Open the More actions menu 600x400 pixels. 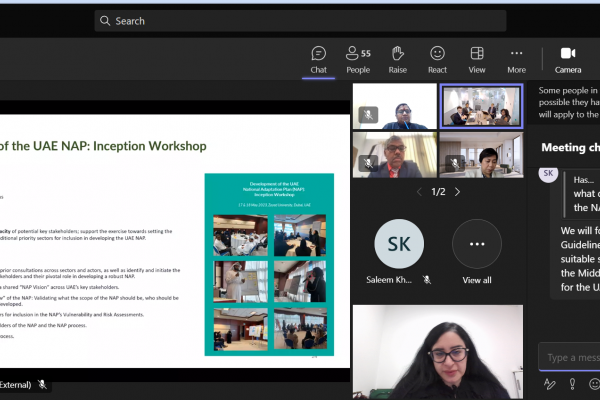click(516, 59)
